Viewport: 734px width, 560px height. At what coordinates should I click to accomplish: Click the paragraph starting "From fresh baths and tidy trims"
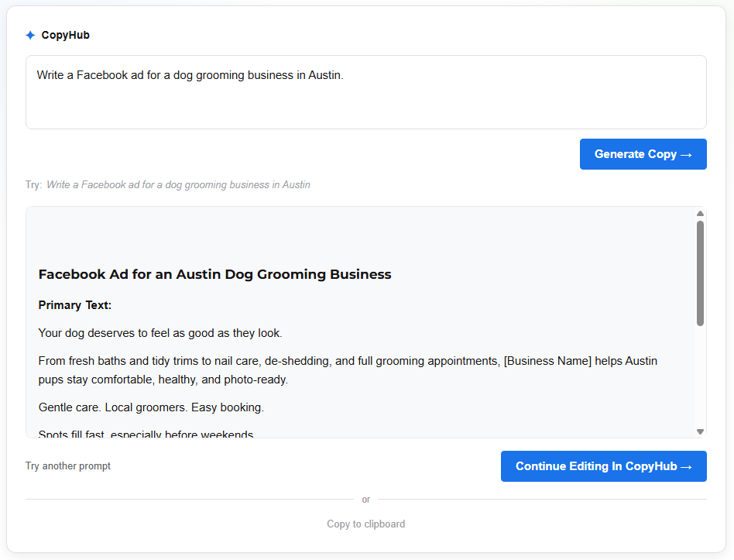pyautogui.click(x=348, y=370)
